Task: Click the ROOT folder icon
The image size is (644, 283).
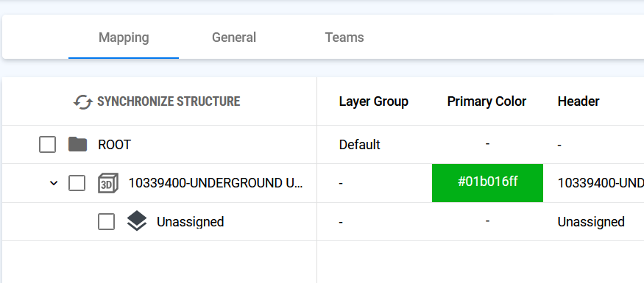Action: pyautogui.click(x=77, y=145)
